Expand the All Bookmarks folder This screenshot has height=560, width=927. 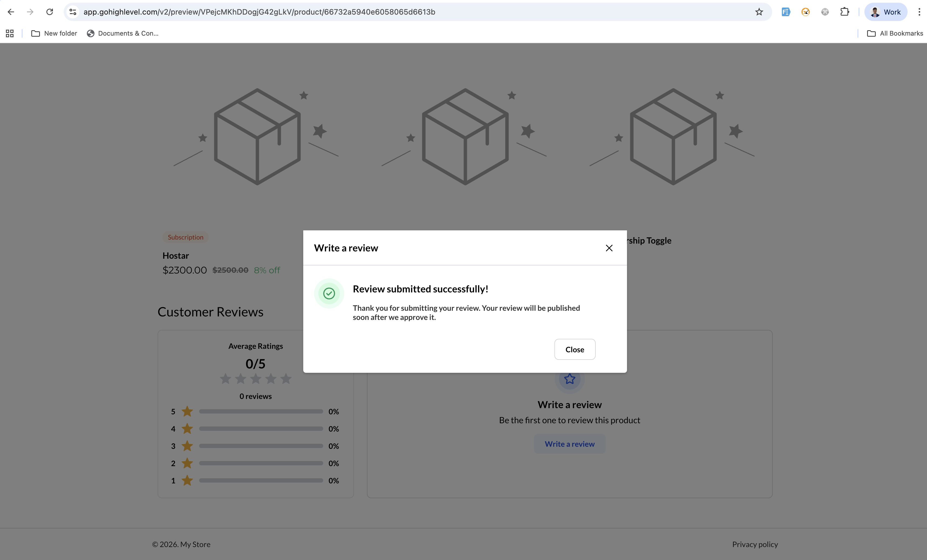click(x=895, y=33)
